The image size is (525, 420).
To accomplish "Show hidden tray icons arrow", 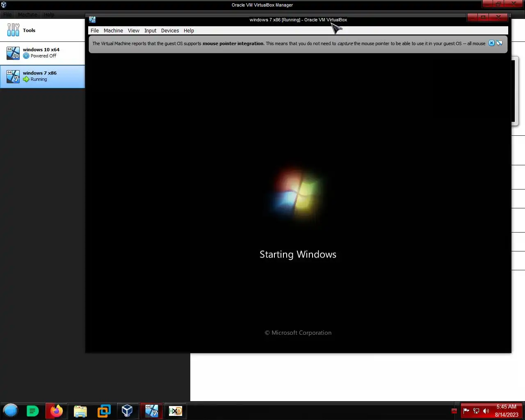I will 454,411.
